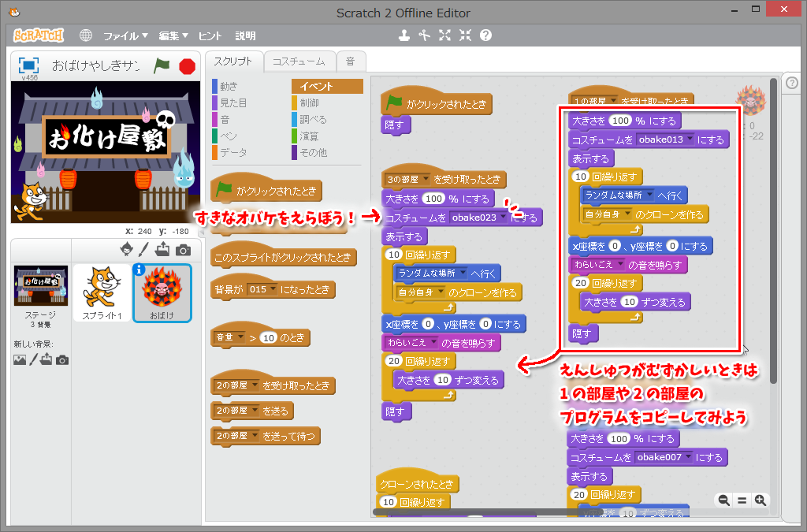Click the Scratch logo

pos(39,35)
